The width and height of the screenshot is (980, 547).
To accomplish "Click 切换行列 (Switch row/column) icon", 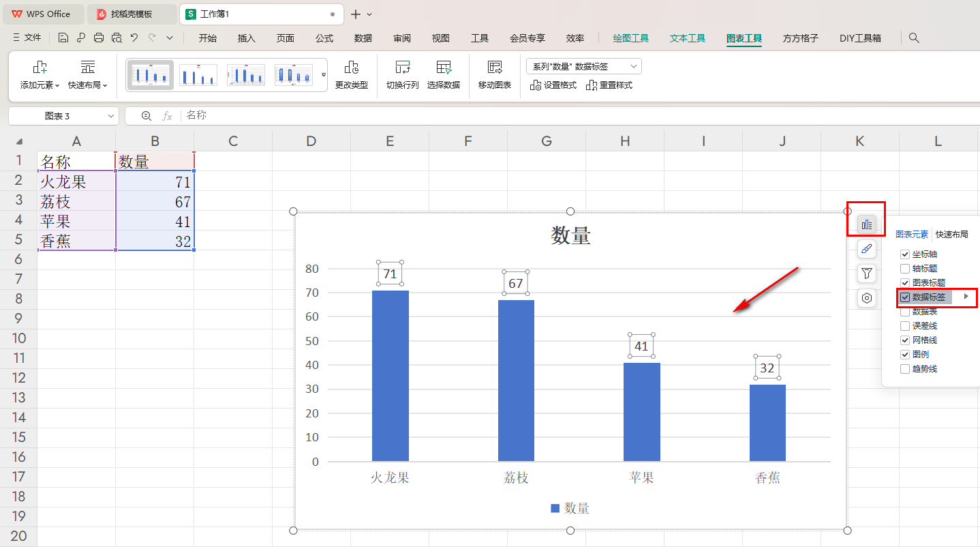I will pos(403,68).
